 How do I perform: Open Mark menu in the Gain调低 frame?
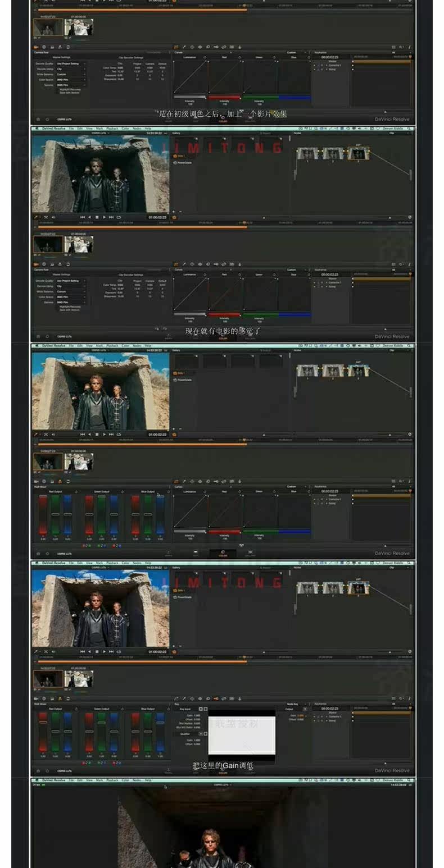pos(99,563)
